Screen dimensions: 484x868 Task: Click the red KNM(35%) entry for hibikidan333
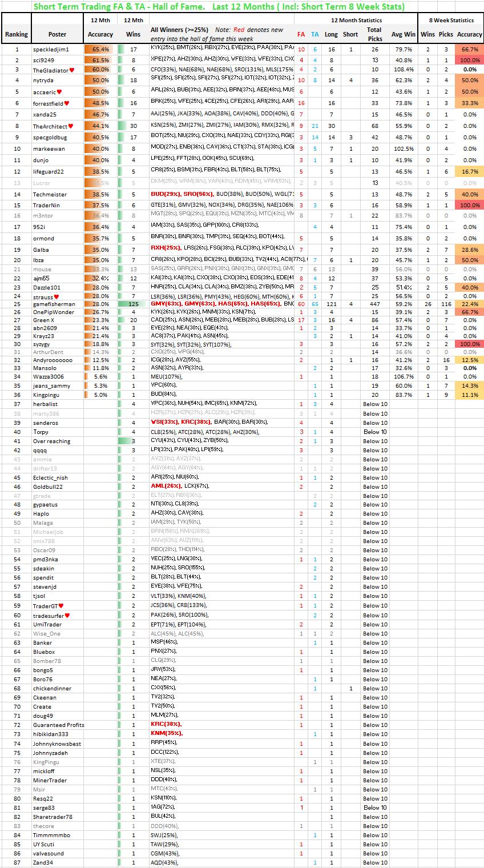(167, 734)
